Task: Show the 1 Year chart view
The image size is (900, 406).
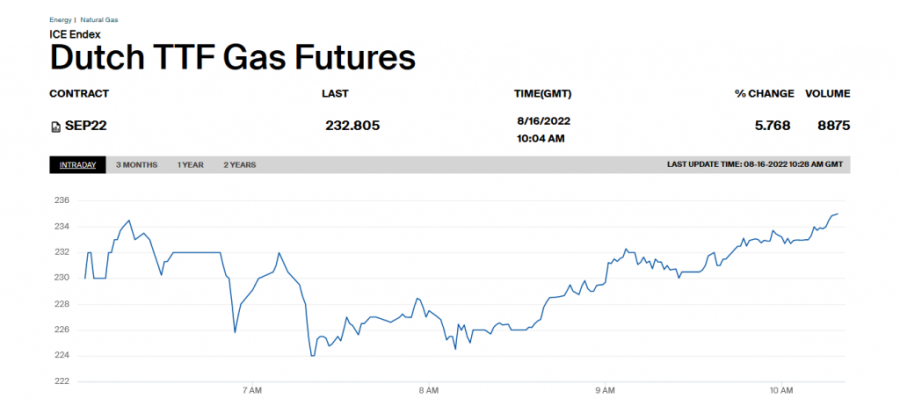Action: [x=191, y=165]
